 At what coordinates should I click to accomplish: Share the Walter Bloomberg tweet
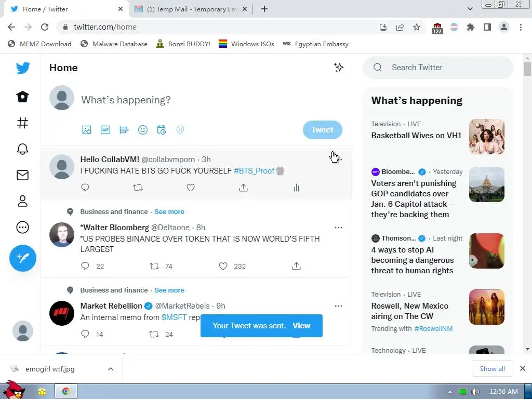click(296, 266)
